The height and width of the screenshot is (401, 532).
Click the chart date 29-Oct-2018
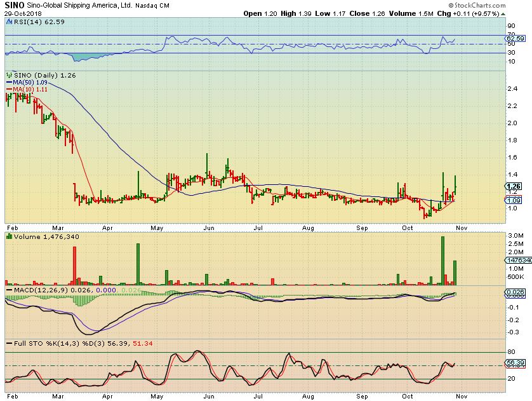pos(23,14)
